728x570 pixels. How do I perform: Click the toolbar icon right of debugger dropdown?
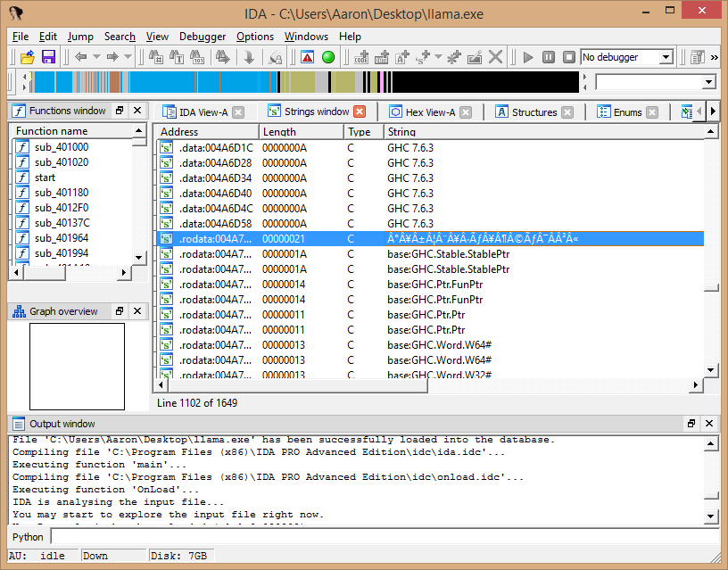(x=698, y=57)
